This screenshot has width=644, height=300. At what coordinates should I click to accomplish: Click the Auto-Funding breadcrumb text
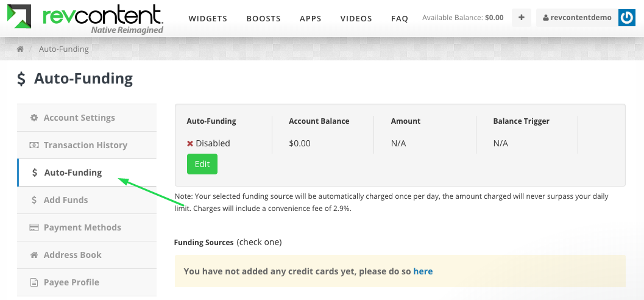(63, 49)
